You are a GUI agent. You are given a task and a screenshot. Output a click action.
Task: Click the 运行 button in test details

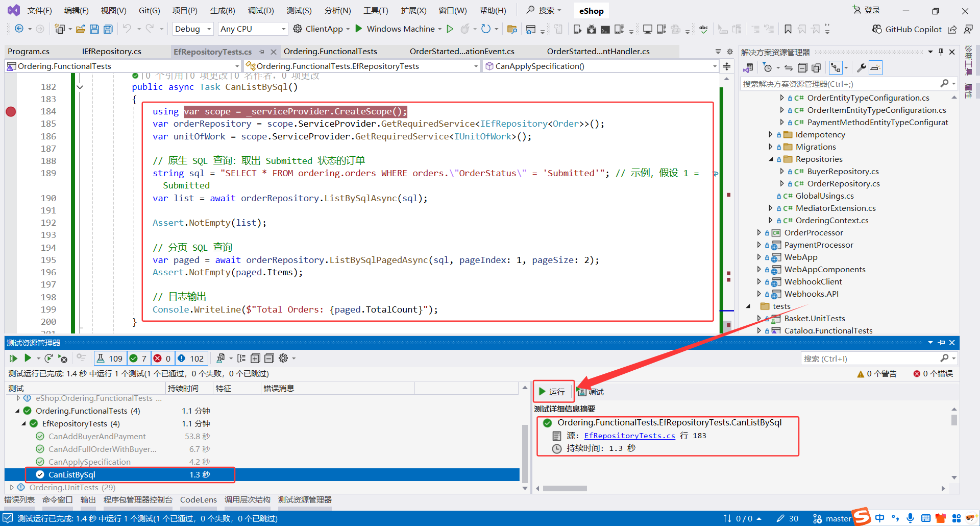(x=552, y=392)
